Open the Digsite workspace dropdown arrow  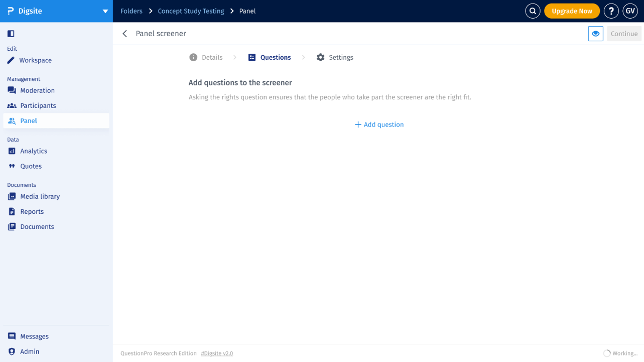pyautogui.click(x=105, y=11)
